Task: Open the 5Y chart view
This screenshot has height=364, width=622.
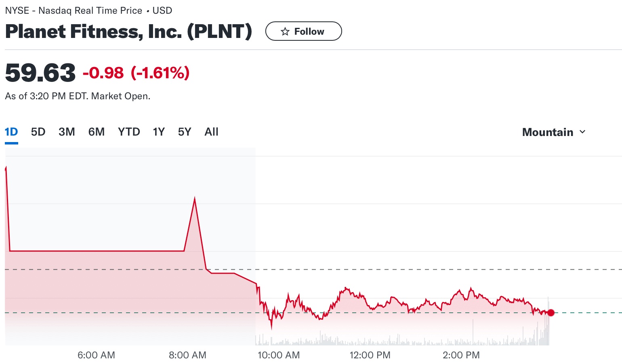Action: pyautogui.click(x=184, y=132)
